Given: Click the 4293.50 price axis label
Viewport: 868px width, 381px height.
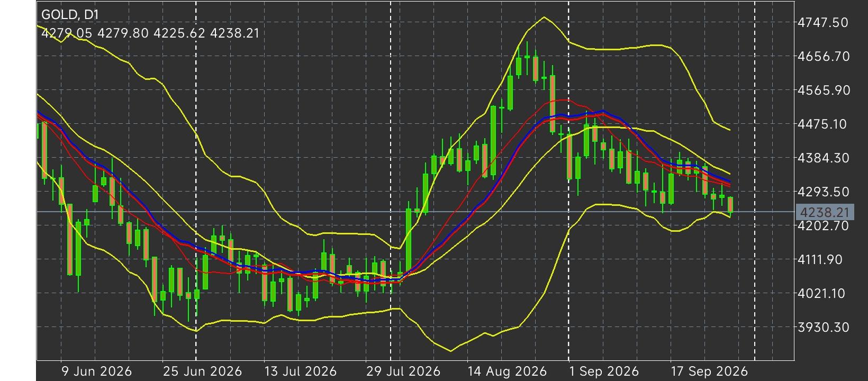Looking at the screenshot, I should (x=823, y=192).
